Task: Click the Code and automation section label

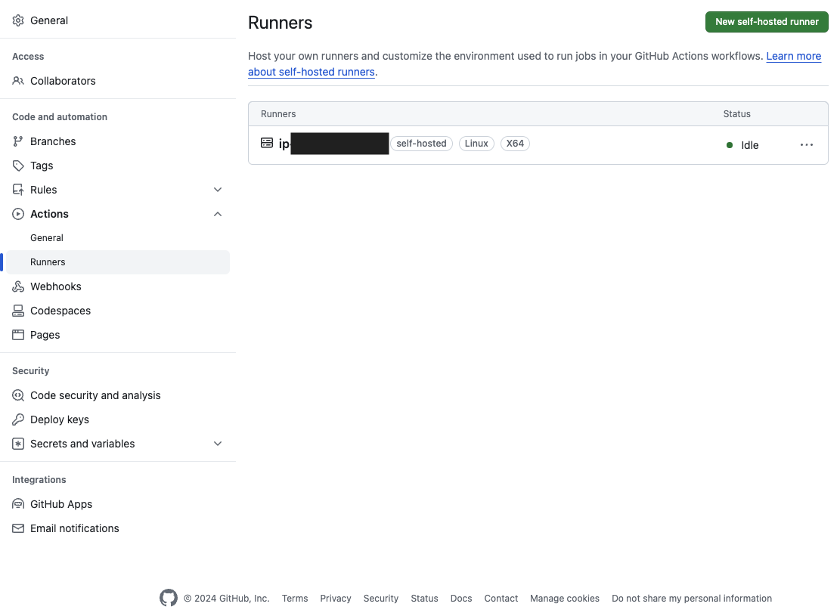Action: (60, 116)
